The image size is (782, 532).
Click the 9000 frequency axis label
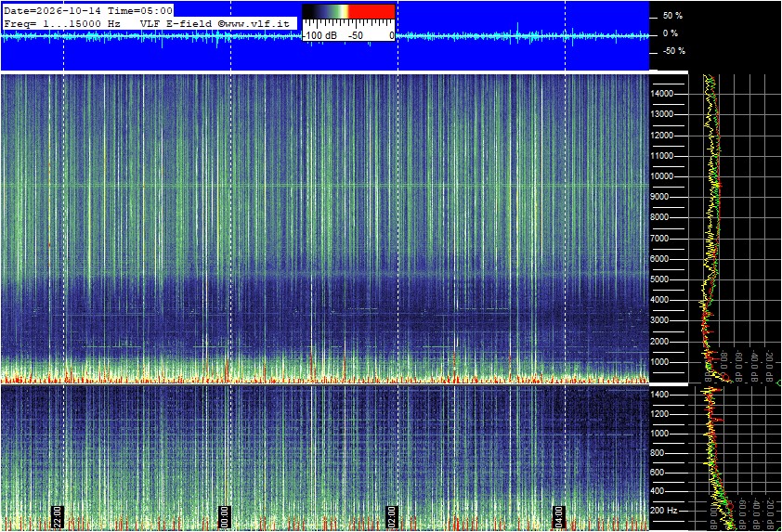pyautogui.click(x=659, y=197)
